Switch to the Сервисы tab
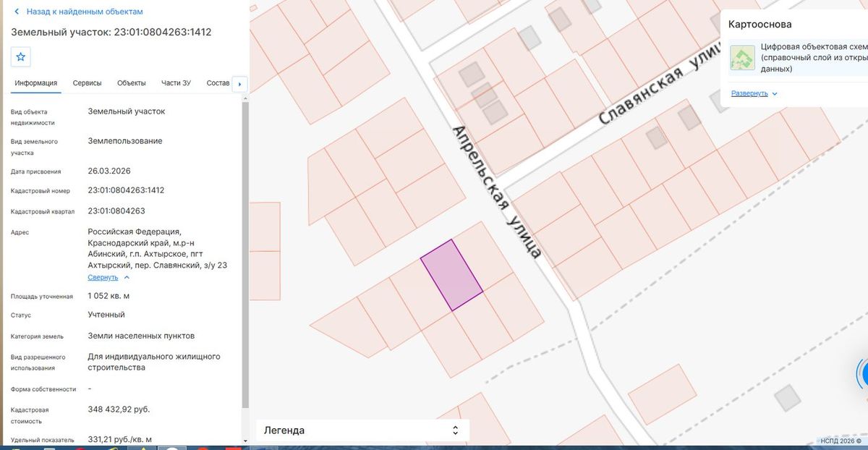 [87, 83]
